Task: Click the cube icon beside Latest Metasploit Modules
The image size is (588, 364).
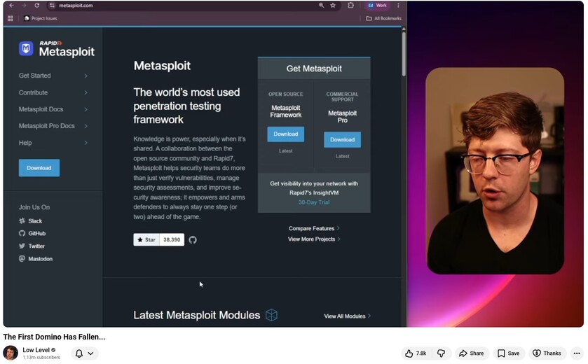Action: pos(271,315)
